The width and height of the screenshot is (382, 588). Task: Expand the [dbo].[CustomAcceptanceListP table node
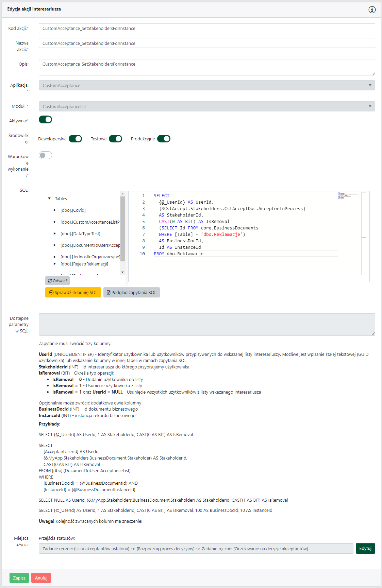pos(54,222)
